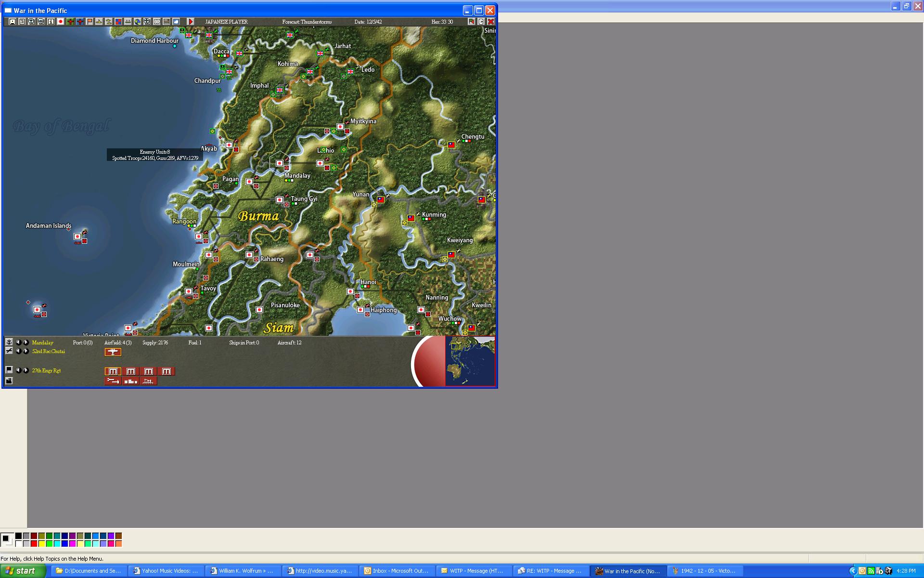The image size is (924, 578).
Task: Click the Mandalay base name link
Action: 42,342
